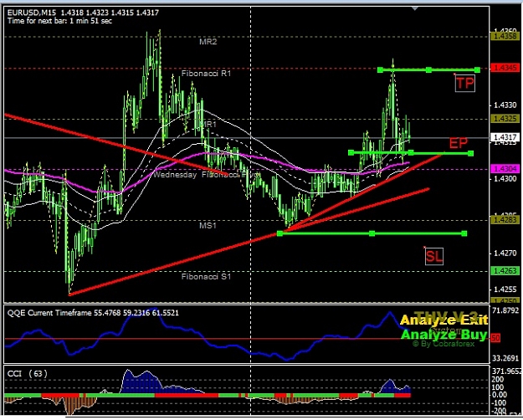Click left handle of SL green line
The image size is (523, 420).
(279, 233)
